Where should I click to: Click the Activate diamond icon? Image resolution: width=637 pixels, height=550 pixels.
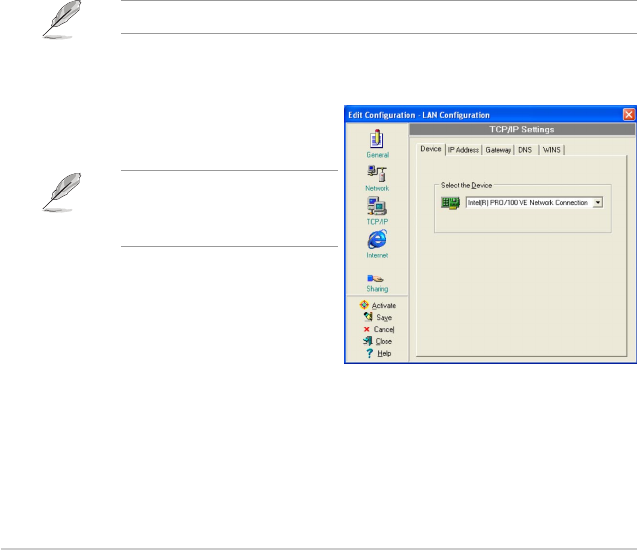(364, 305)
